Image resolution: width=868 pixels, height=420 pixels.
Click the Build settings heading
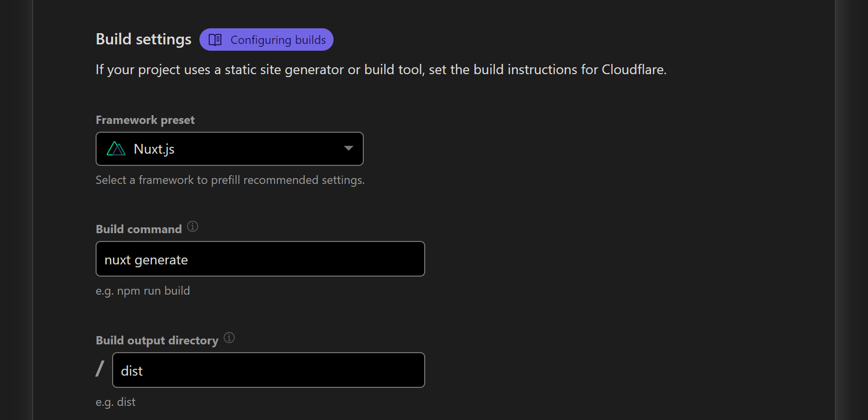pos(143,39)
